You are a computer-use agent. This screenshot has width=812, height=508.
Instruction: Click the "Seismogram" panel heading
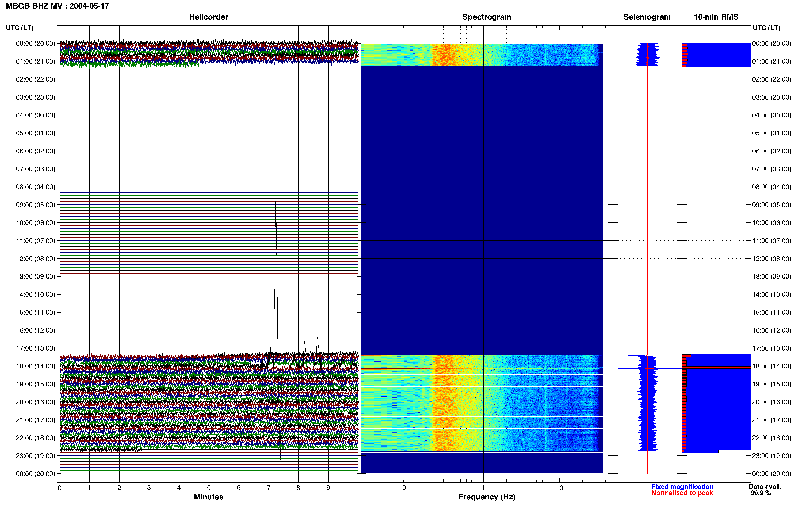647,17
